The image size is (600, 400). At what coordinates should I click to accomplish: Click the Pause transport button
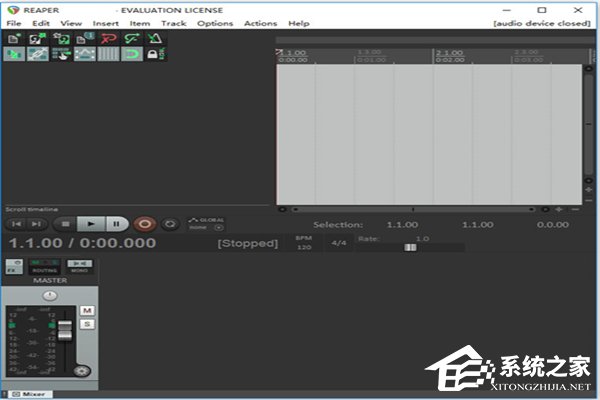tap(116, 224)
